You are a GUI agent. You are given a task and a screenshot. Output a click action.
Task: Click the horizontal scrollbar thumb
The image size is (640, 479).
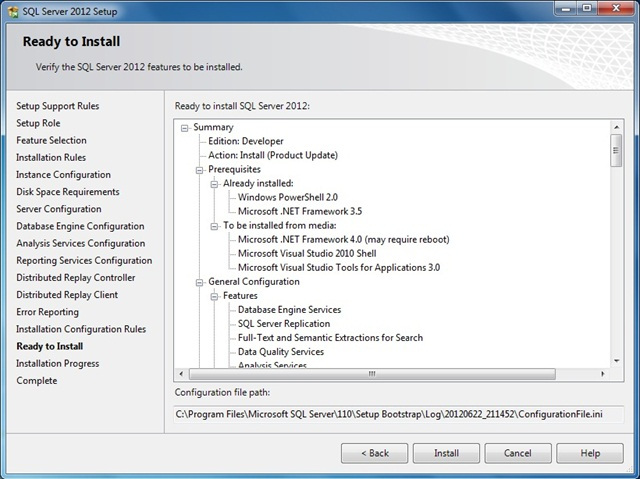point(372,374)
